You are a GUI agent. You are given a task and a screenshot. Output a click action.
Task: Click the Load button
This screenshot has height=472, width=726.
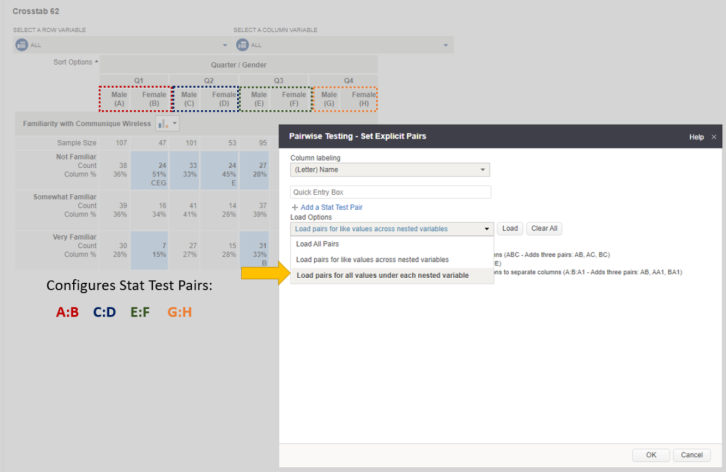(x=510, y=228)
